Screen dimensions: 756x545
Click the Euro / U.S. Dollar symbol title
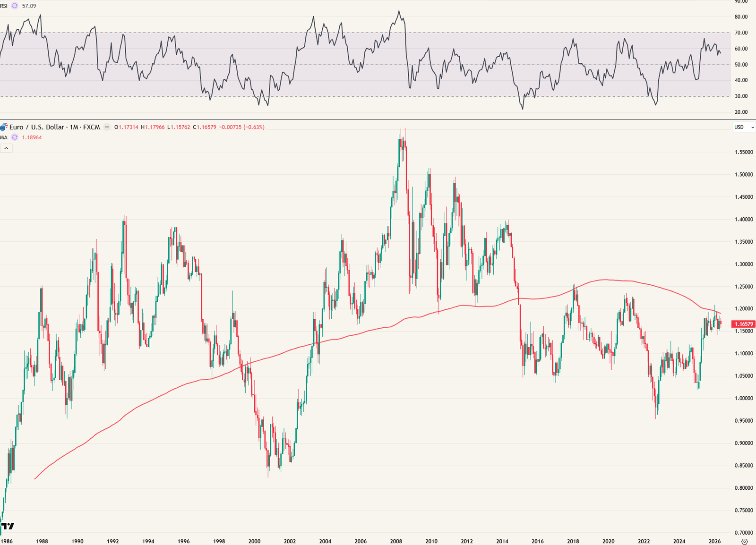click(37, 127)
